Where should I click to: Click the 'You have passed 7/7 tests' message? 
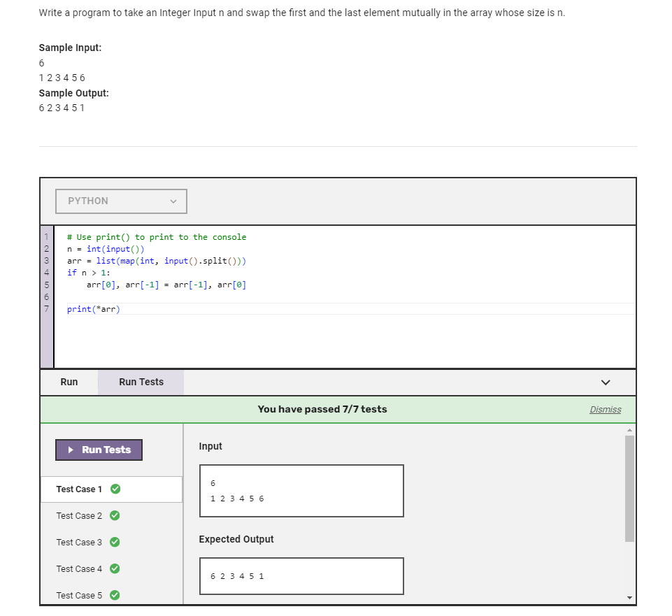pos(322,409)
